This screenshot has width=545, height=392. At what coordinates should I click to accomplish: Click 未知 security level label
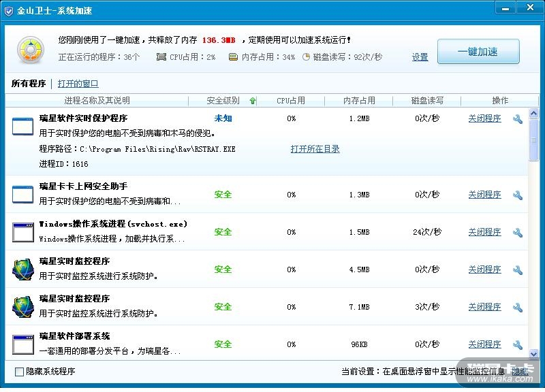[223, 118]
